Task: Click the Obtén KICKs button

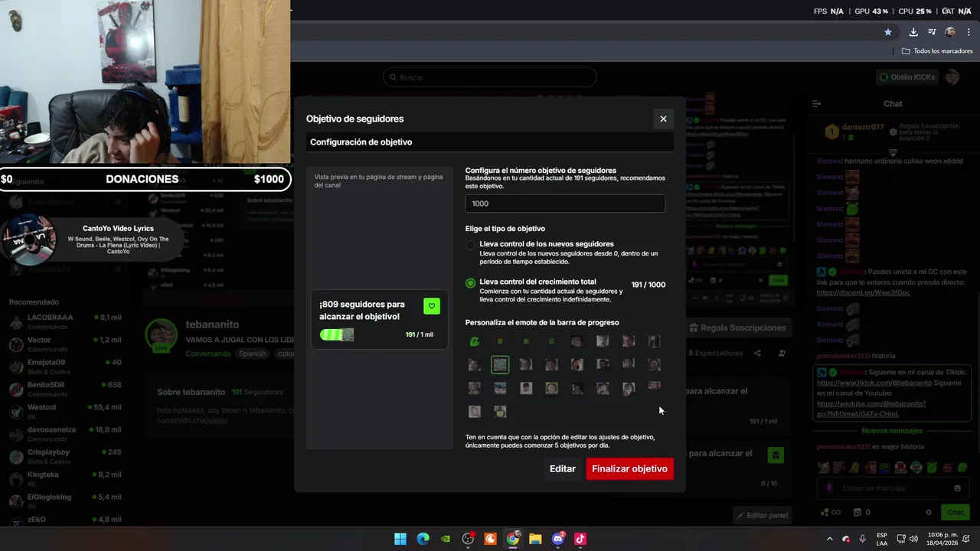Action: coord(908,77)
